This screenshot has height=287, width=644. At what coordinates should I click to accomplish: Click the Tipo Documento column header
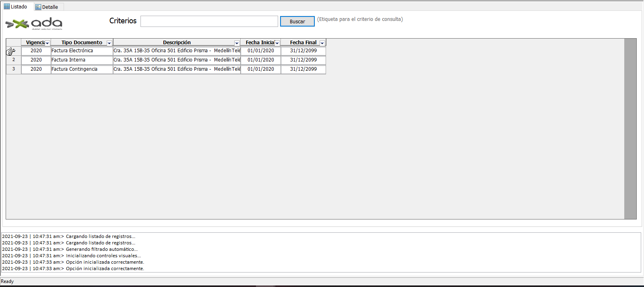click(82, 43)
